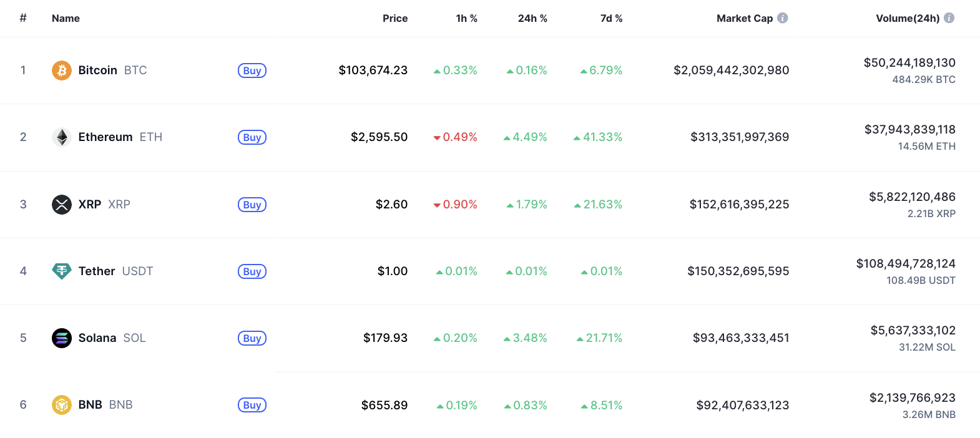980x438 pixels.
Task: Sort by the 1h % column header
Action: click(x=466, y=19)
